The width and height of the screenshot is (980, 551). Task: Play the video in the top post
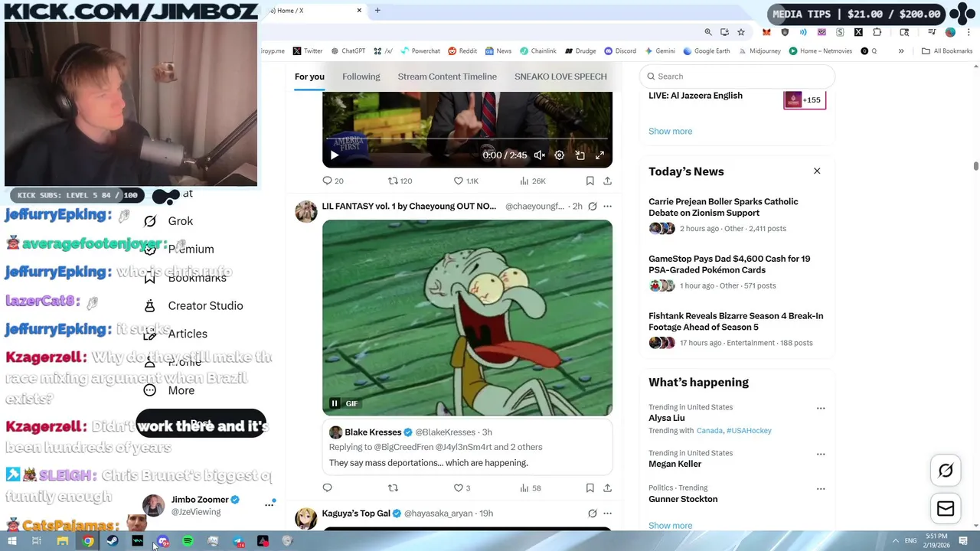(335, 155)
